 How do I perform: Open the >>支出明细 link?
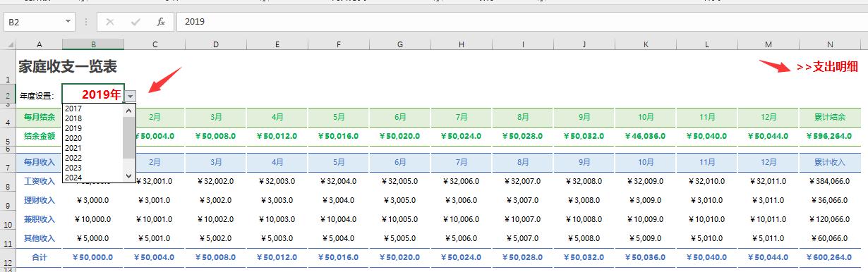coord(827,67)
